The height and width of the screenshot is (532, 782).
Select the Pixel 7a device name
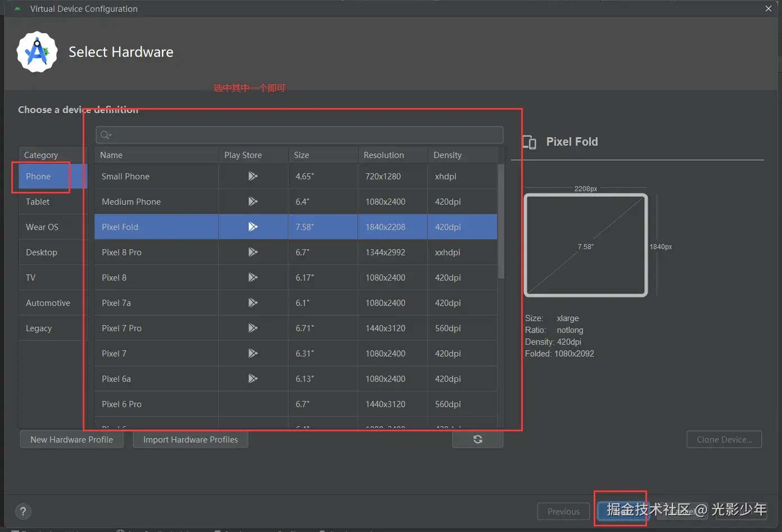[x=116, y=303]
